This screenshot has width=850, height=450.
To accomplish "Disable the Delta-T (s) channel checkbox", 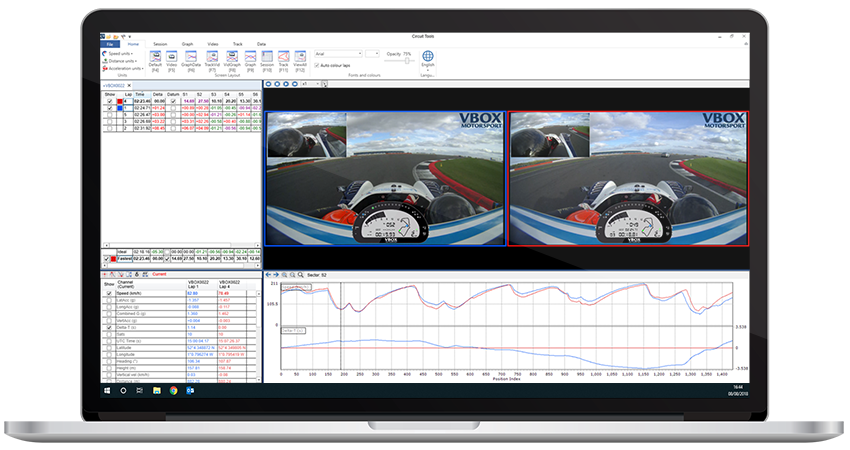I will [109, 326].
